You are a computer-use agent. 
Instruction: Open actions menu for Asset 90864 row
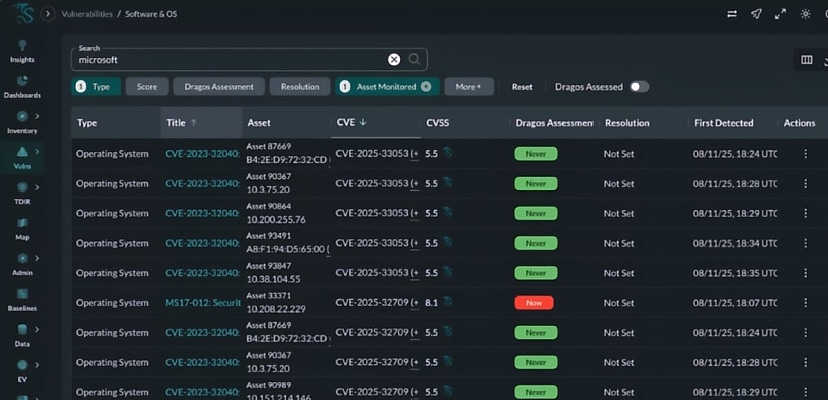(x=805, y=213)
